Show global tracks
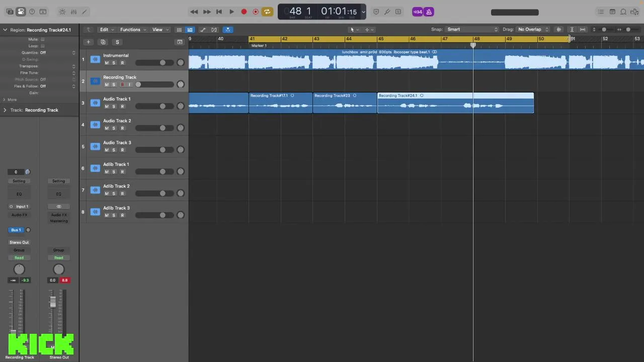 [x=180, y=42]
